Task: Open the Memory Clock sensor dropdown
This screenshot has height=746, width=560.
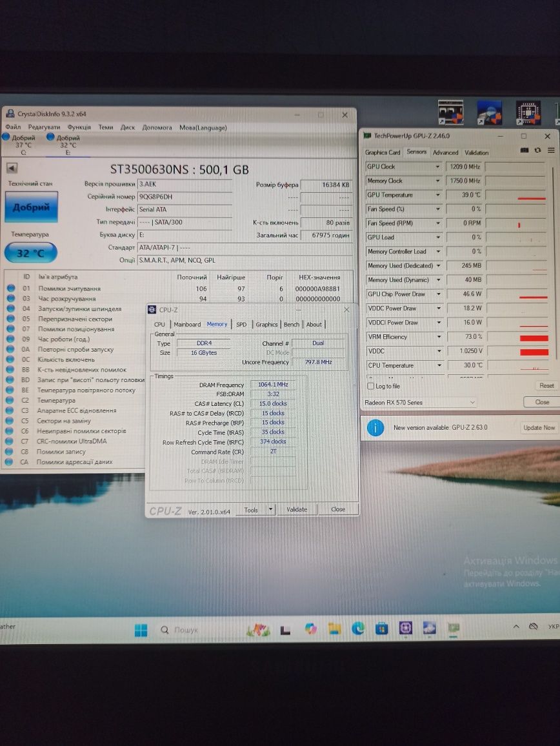Action: [x=437, y=181]
